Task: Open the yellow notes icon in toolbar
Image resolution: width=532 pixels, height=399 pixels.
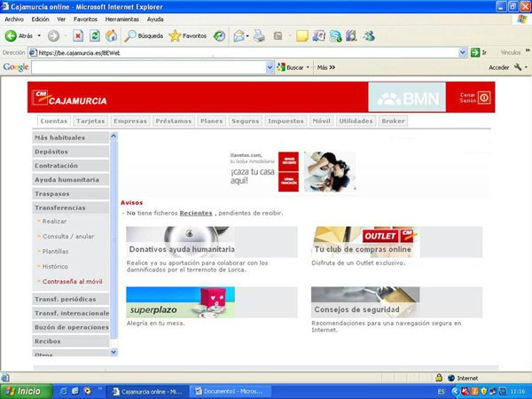Action: pos(302,36)
